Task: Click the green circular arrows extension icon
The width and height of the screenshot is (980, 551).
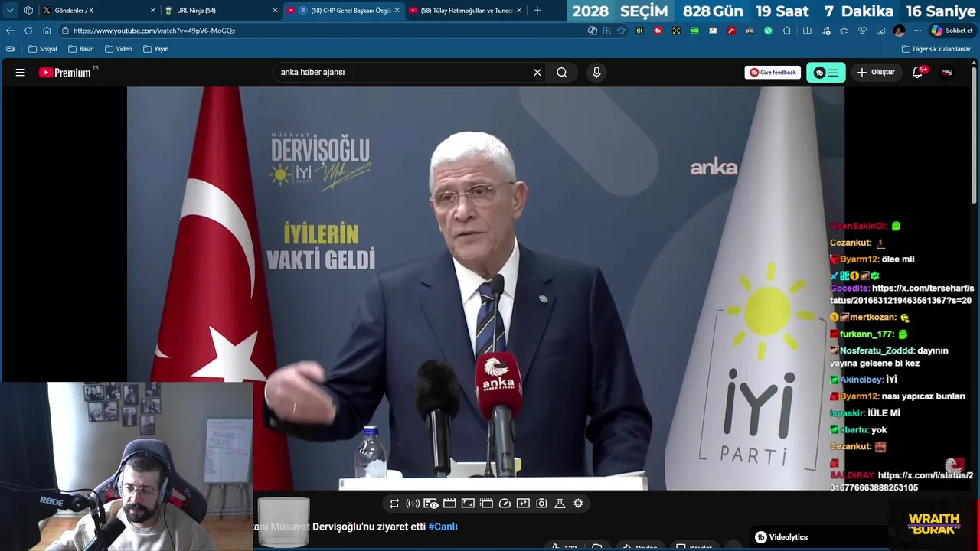Action: (768, 31)
